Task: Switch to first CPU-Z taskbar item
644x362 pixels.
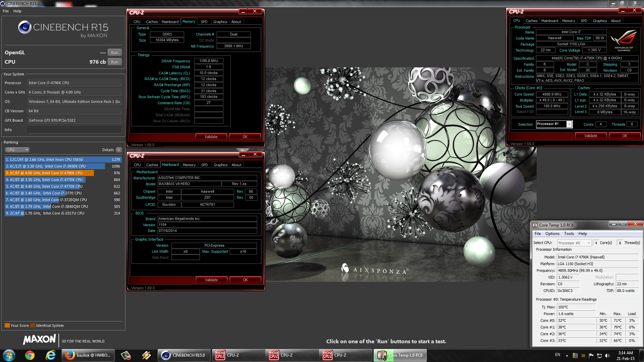Action: (238, 355)
